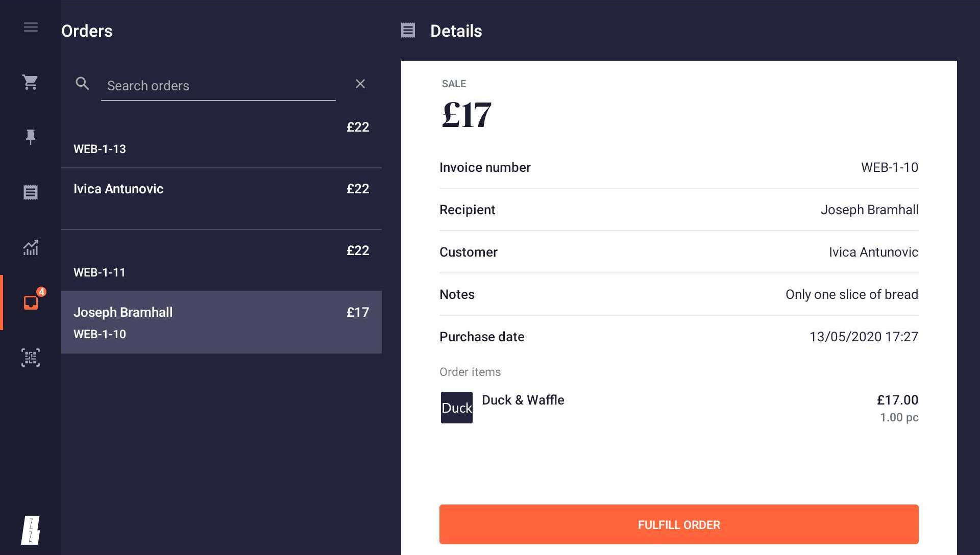Image resolution: width=980 pixels, height=555 pixels.
Task: View sales reports with the chart icon
Action: point(31,248)
